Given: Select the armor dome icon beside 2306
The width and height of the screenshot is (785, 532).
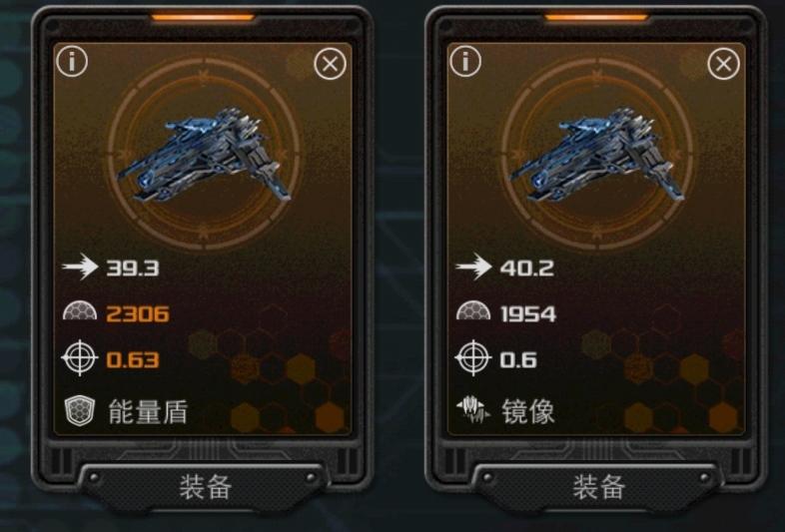Looking at the screenshot, I should click(80, 311).
